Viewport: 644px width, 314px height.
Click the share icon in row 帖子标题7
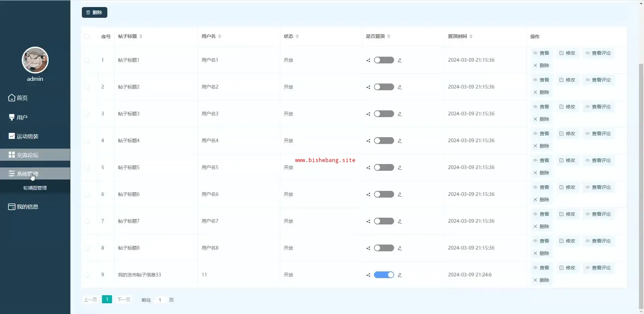coord(368,221)
